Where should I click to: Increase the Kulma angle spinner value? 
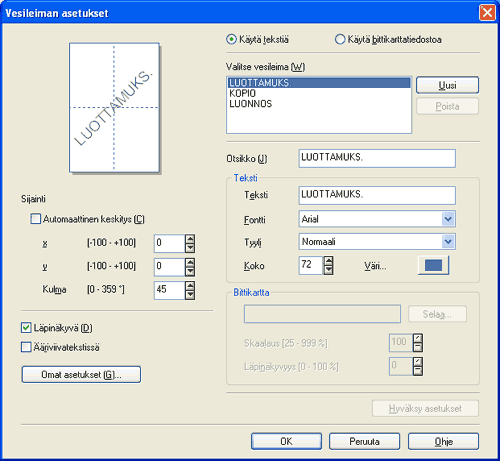click(190, 286)
